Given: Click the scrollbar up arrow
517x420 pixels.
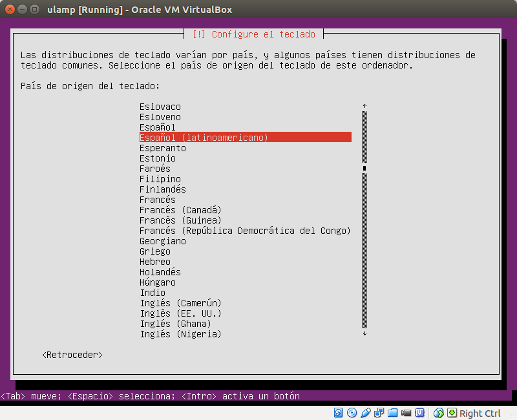Looking at the screenshot, I should tap(364, 105).
